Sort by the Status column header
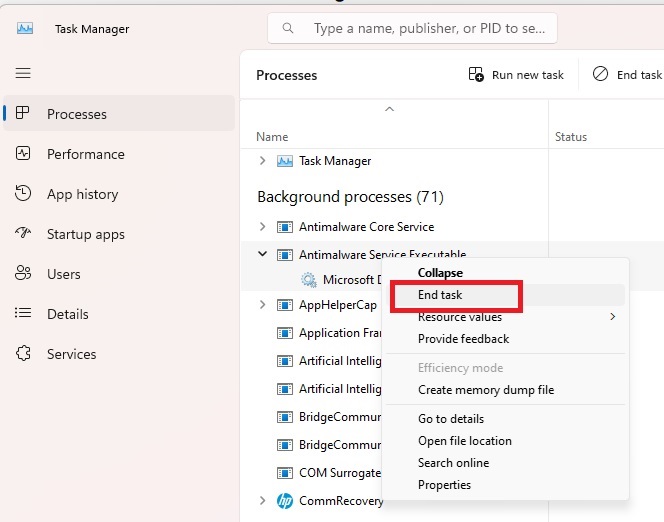 (571, 137)
